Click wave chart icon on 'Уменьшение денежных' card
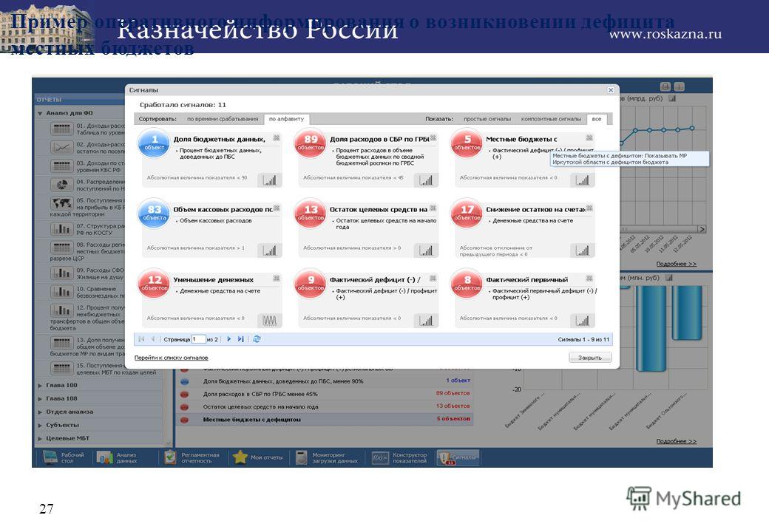 (270, 321)
